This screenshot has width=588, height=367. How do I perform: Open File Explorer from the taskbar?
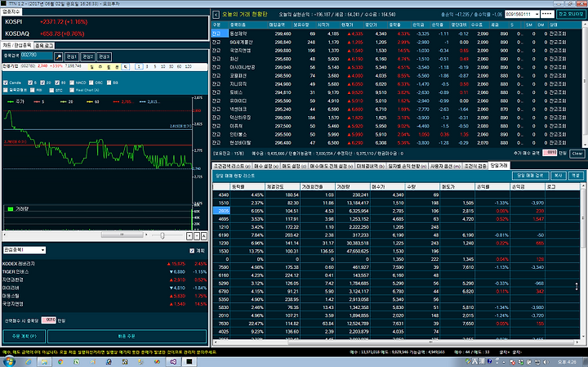[44, 362]
